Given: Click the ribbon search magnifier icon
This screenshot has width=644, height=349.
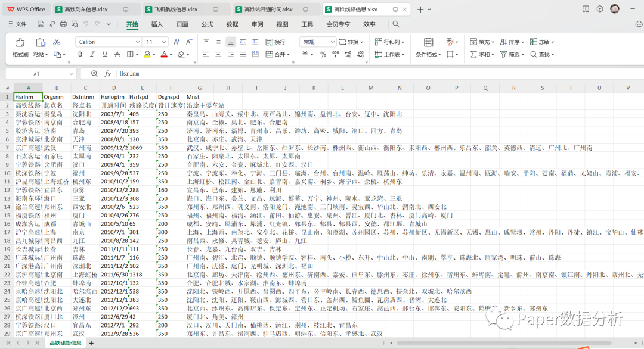Looking at the screenshot, I should [396, 24].
